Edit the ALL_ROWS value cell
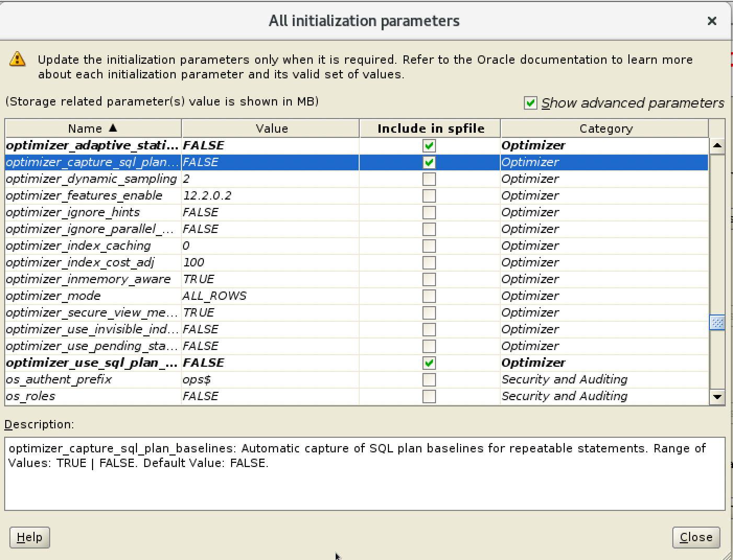The height and width of the screenshot is (560, 733). pyautogui.click(x=270, y=296)
